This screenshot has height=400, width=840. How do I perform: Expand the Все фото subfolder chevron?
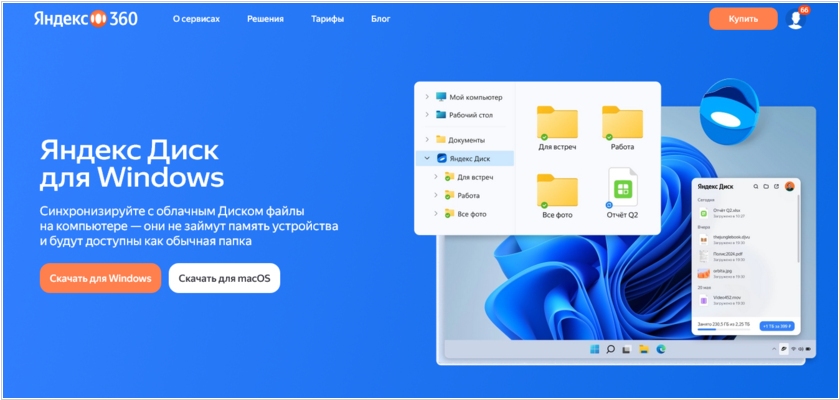pos(436,214)
